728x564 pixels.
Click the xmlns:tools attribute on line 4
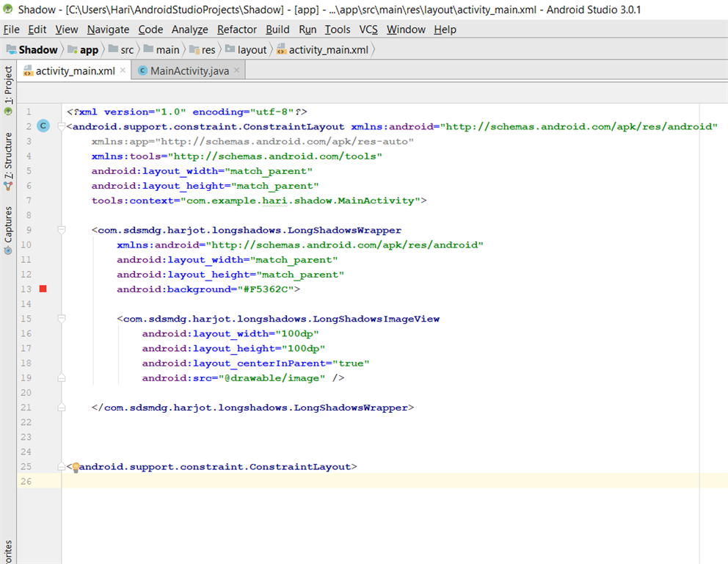coord(237,156)
